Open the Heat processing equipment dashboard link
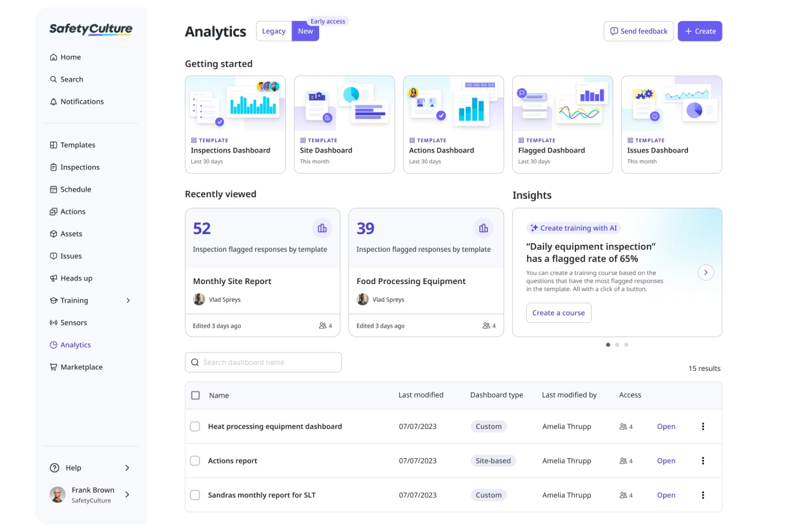The image size is (798, 532). pyautogui.click(x=666, y=426)
